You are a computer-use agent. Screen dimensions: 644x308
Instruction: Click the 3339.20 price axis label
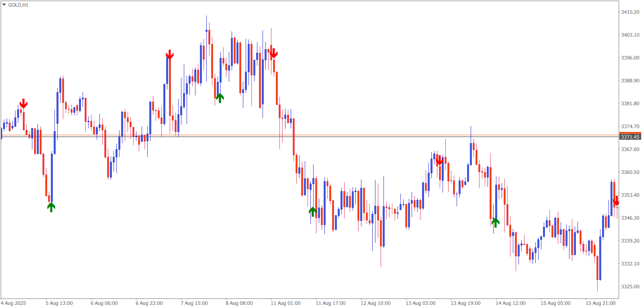click(x=630, y=241)
